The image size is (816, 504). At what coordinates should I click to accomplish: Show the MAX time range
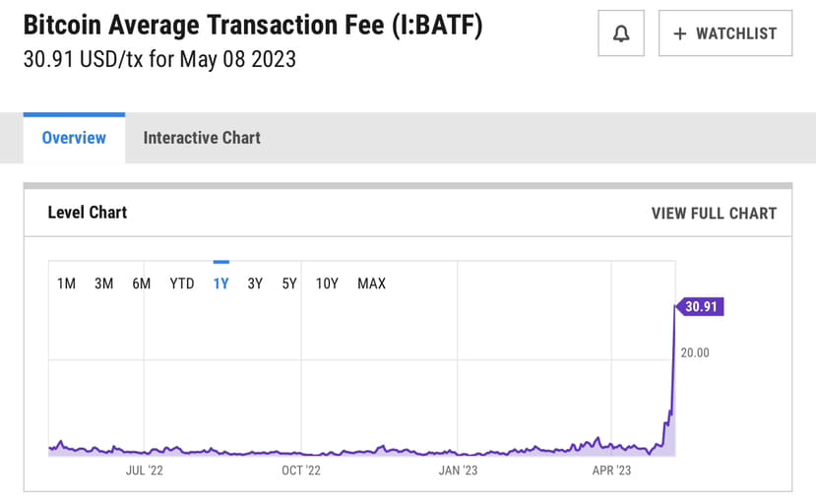click(371, 283)
